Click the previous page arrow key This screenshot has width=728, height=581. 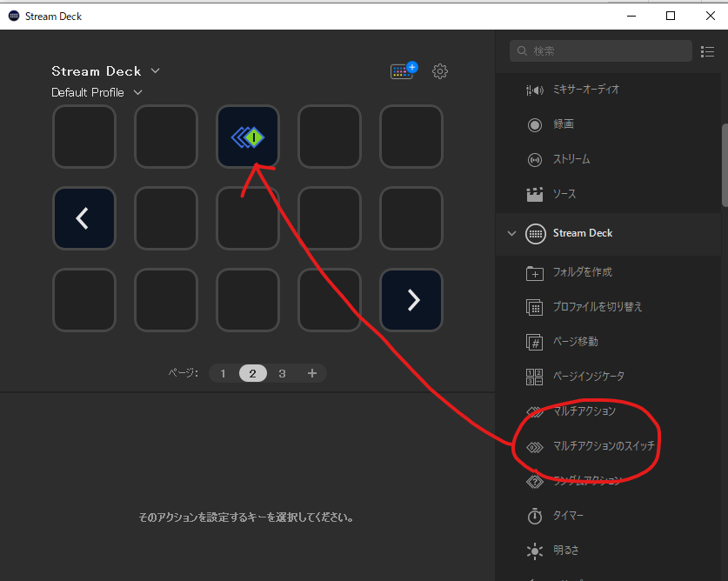[84, 218]
